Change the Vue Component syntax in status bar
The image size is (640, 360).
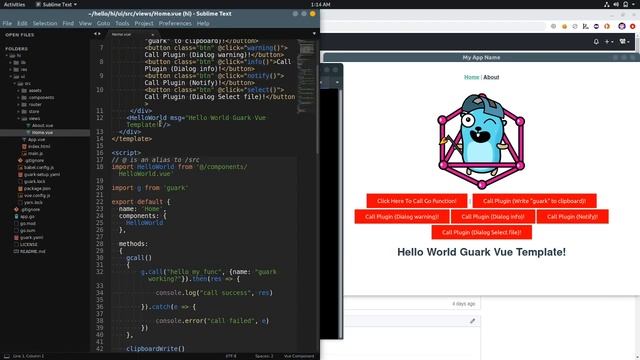coord(299,356)
